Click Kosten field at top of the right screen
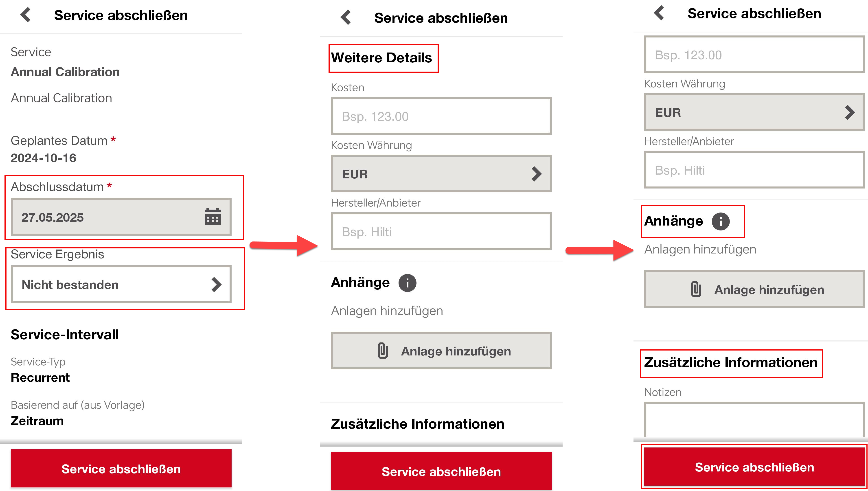Viewport: 868px width, 491px height. [x=754, y=55]
